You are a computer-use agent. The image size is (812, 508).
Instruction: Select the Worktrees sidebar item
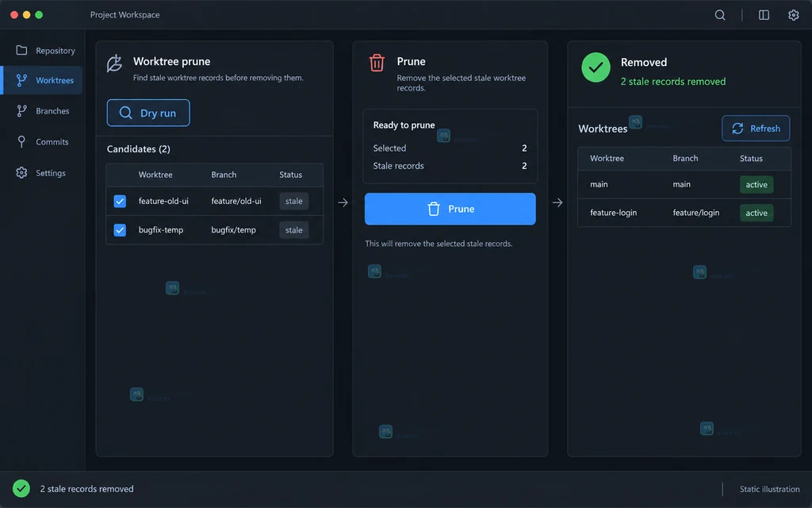point(43,80)
